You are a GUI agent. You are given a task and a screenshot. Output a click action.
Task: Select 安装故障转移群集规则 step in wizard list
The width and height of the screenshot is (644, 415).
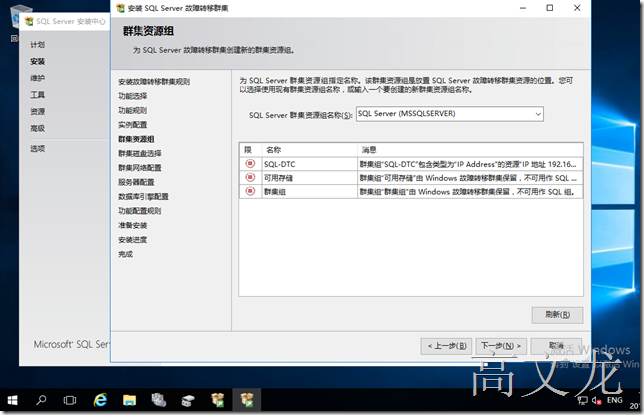coord(154,82)
